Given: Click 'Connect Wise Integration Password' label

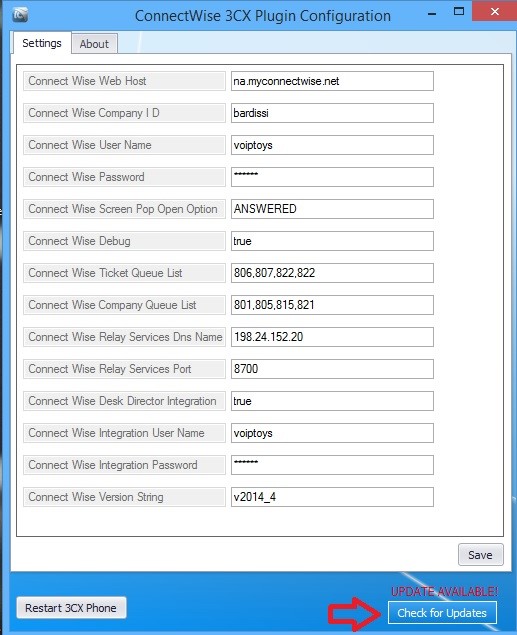Looking at the screenshot, I should [124, 465].
